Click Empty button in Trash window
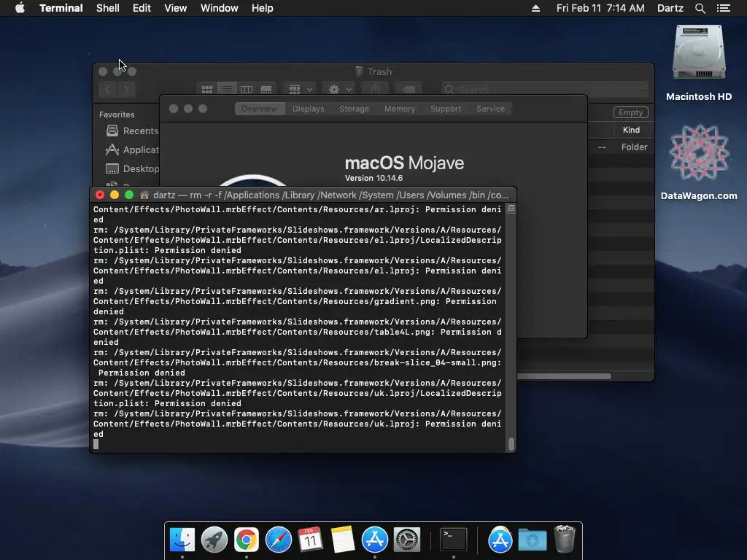The height and width of the screenshot is (560, 747). [x=630, y=112]
